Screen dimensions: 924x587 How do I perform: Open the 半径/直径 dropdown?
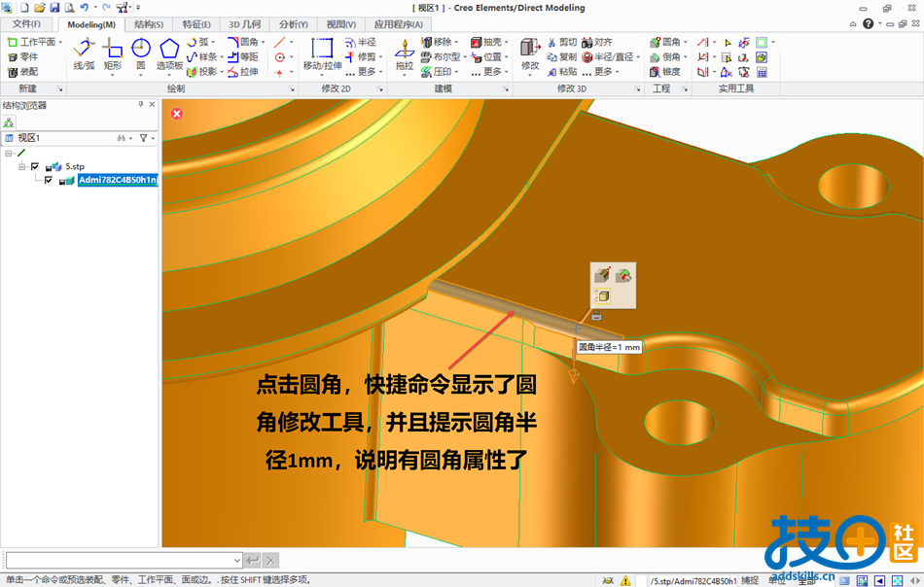pyautogui.click(x=638, y=57)
